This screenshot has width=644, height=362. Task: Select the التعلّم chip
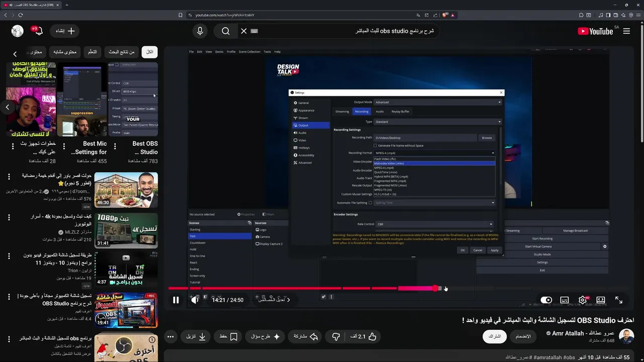(92, 52)
